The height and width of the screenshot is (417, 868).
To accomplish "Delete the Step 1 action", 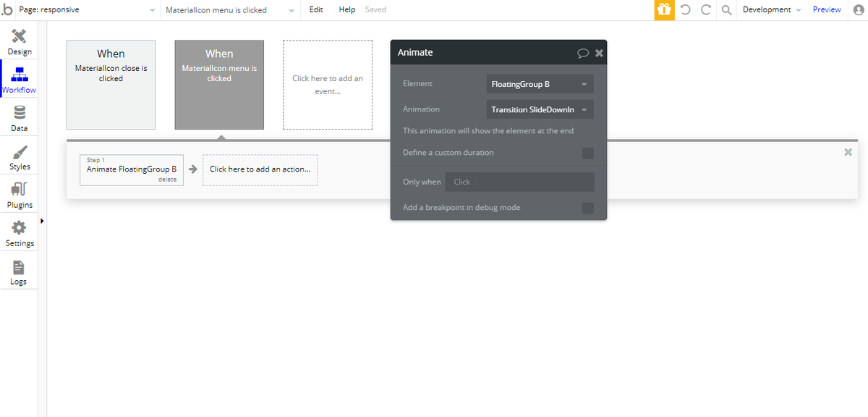I will (x=167, y=180).
